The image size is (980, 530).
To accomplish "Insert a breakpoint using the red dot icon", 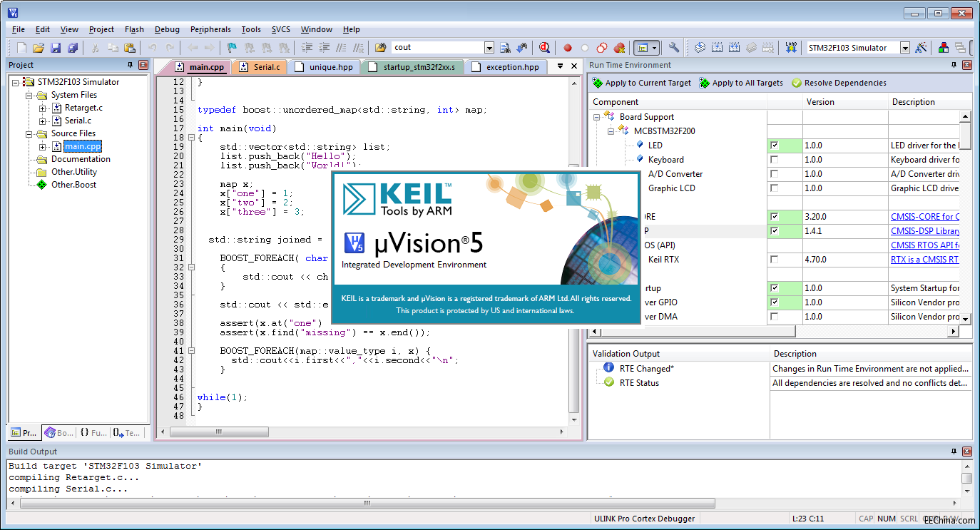I will [x=568, y=48].
